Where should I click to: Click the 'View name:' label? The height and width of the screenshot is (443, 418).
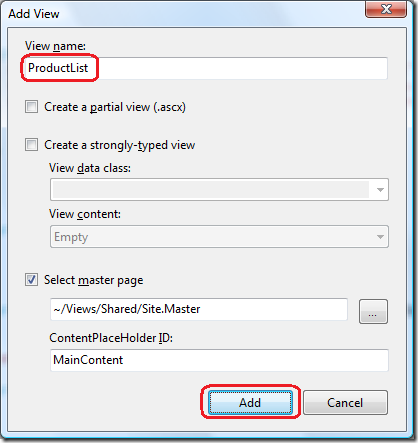[x=55, y=46]
